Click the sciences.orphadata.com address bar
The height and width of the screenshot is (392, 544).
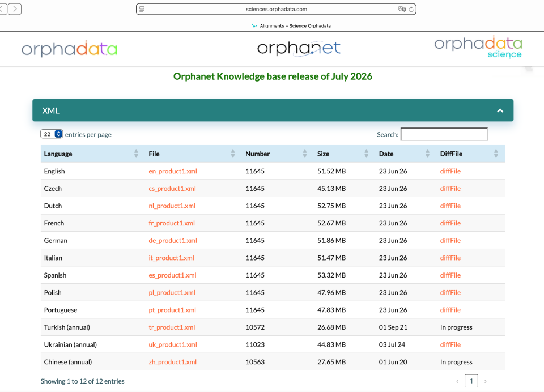pos(276,9)
